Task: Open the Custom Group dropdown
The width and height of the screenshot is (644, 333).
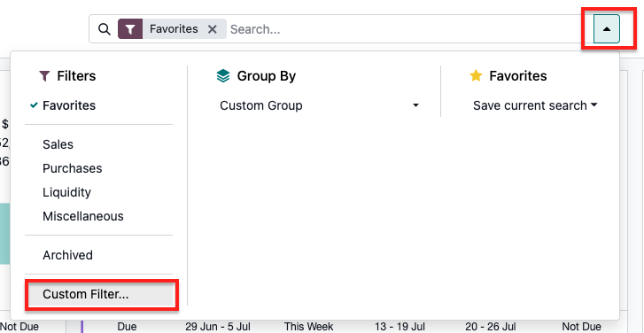Action: pos(320,105)
